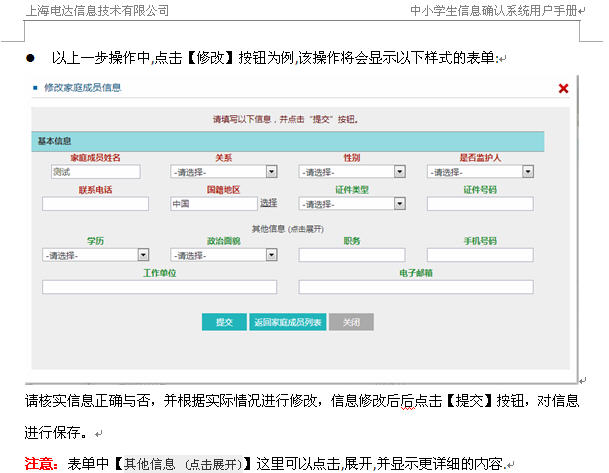Open the 学历 dropdown

pos(95,255)
